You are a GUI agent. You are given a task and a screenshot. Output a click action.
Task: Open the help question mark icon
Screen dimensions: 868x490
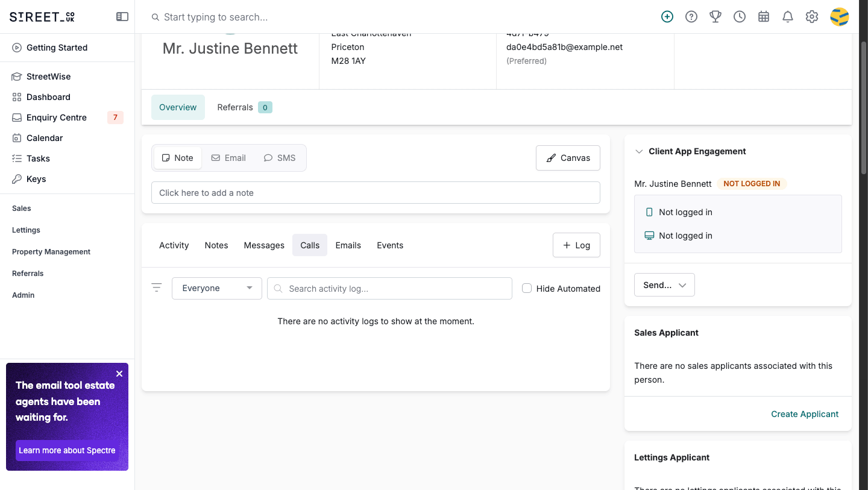coord(691,17)
